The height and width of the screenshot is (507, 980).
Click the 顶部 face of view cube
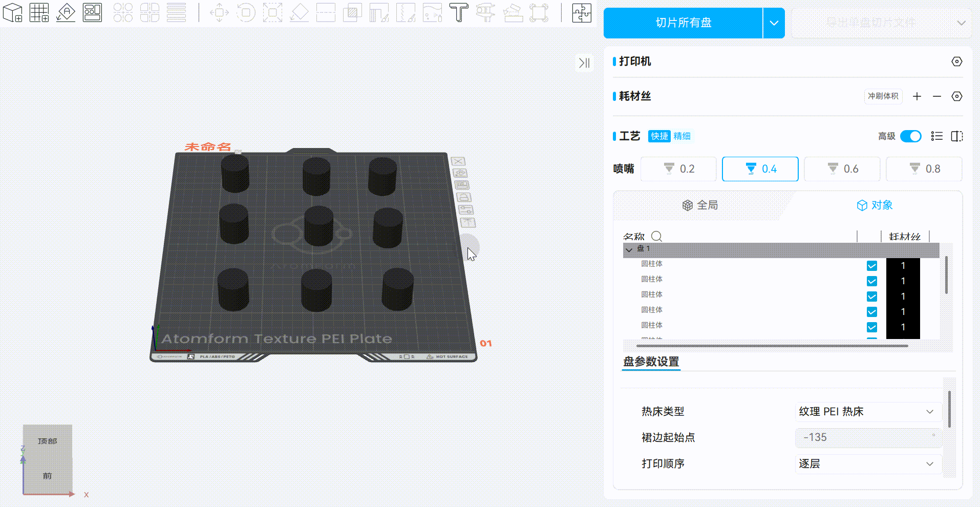coord(47,441)
